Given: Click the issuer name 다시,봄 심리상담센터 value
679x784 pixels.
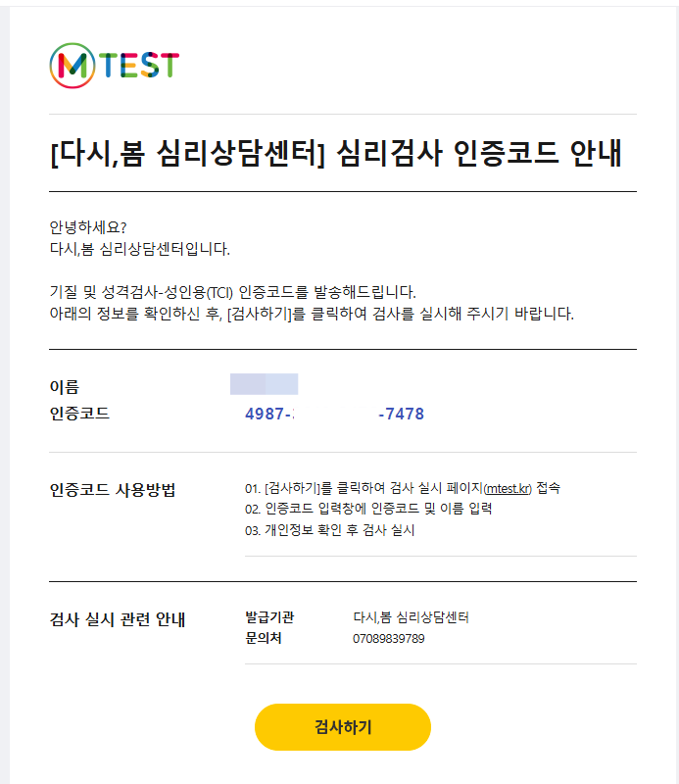Looking at the screenshot, I should tap(411, 617).
